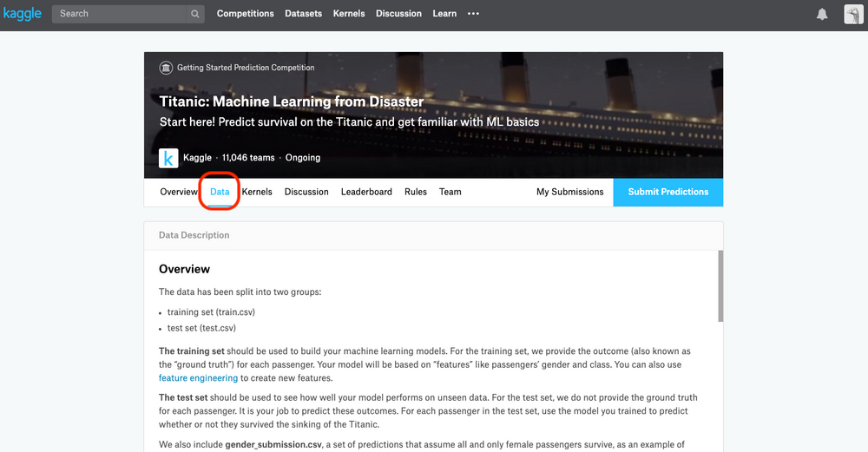Click the data description scrollbar thumb
The height and width of the screenshot is (452, 868).
[x=720, y=286]
